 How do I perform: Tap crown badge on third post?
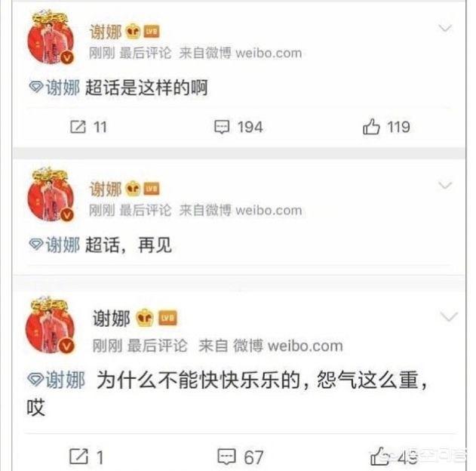coord(145,318)
